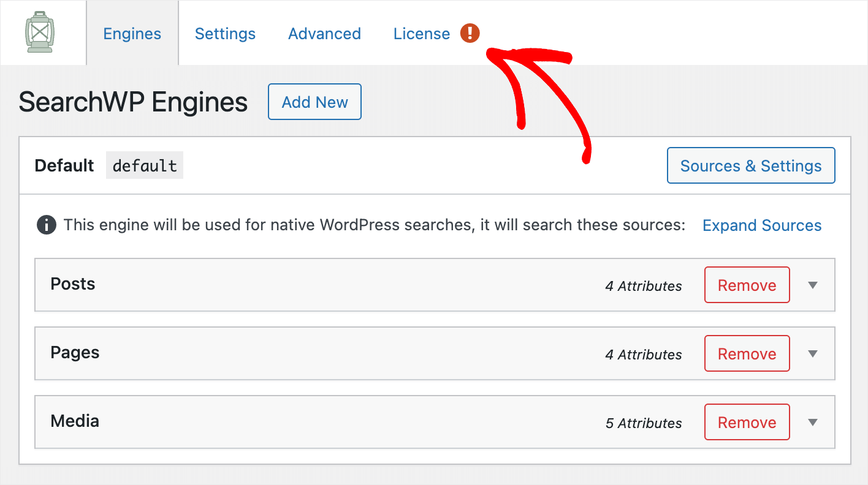The width and height of the screenshot is (868, 485).
Task: Click the Media source label
Action: [x=75, y=421]
